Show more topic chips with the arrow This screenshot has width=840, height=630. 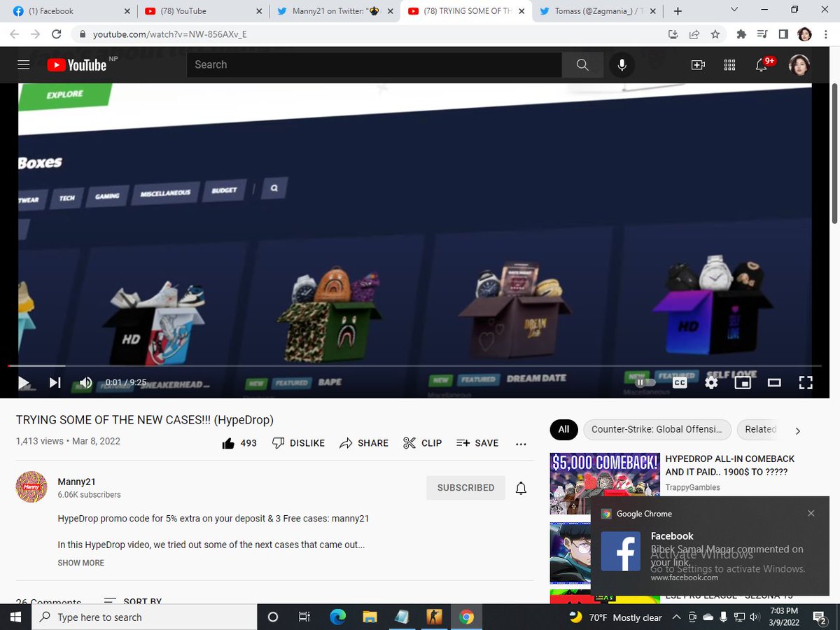[797, 430]
